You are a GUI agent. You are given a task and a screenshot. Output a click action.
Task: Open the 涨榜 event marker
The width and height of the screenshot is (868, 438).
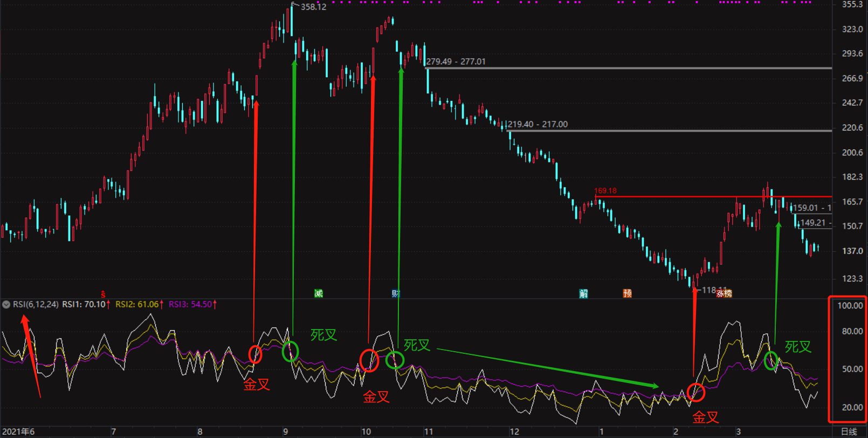[x=724, y=293]
